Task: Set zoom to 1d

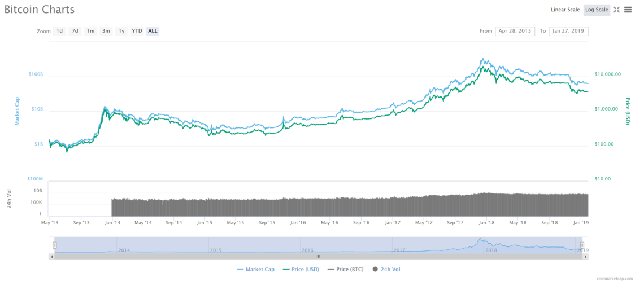Action: click(x=59, y=31)
